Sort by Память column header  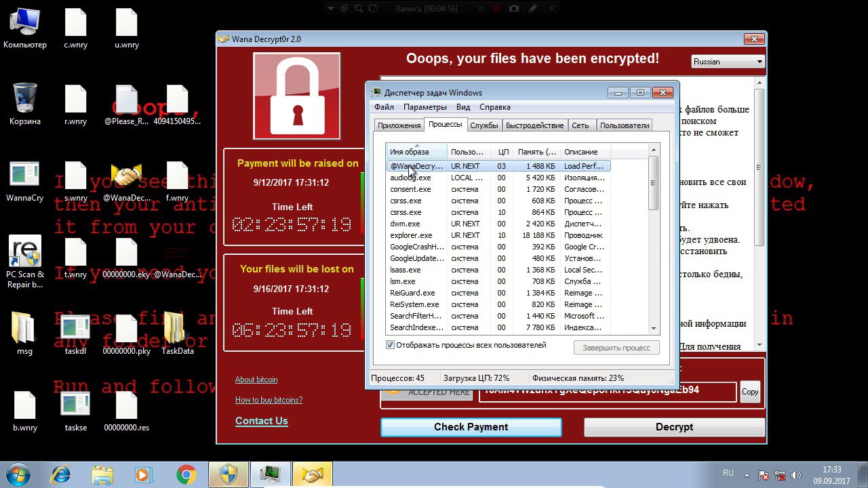(x=536, y=152)
